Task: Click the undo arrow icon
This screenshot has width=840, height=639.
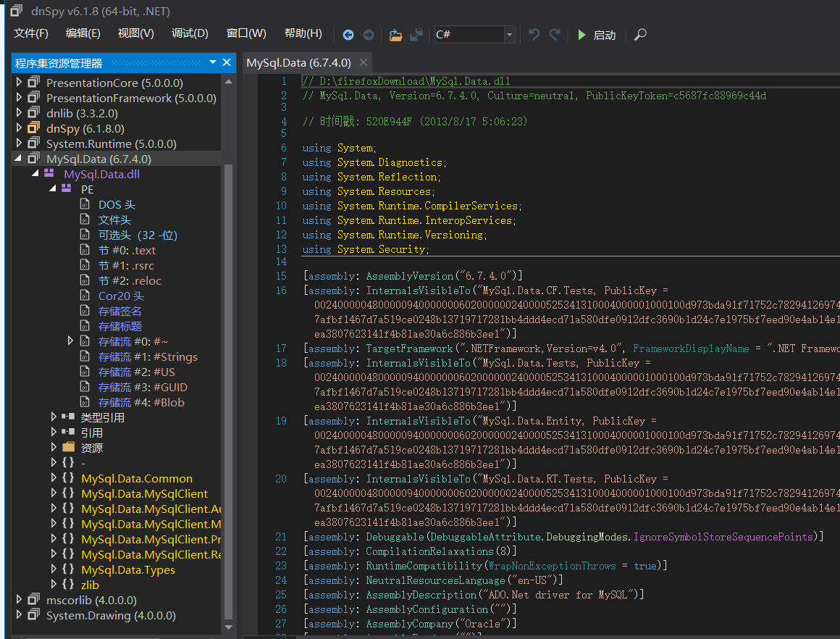Action: (x=534, y=35)
